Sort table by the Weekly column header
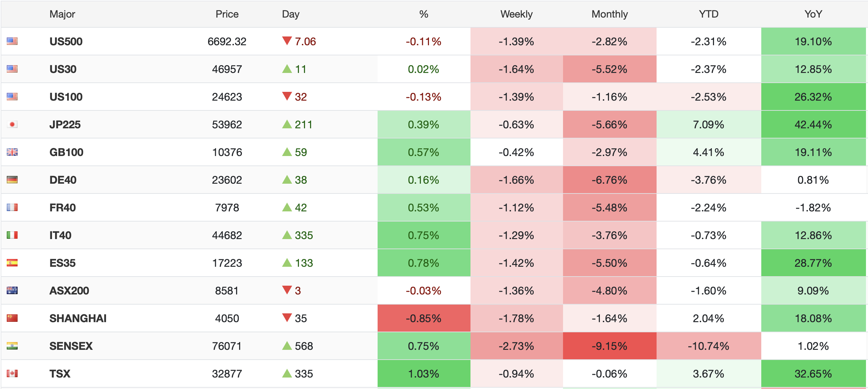 [x=516, y=14]
